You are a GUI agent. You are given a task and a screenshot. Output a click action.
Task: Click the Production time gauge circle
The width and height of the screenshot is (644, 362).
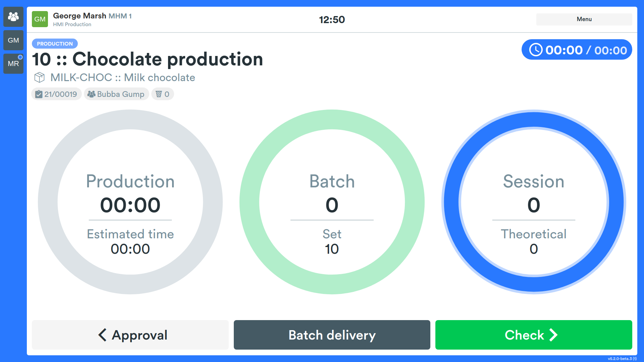point(130,202)
